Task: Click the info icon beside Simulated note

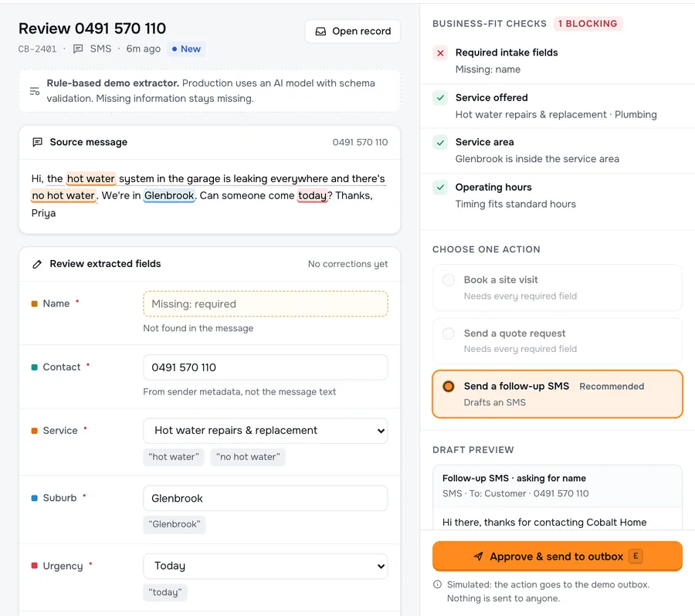Action: point(437,584)
